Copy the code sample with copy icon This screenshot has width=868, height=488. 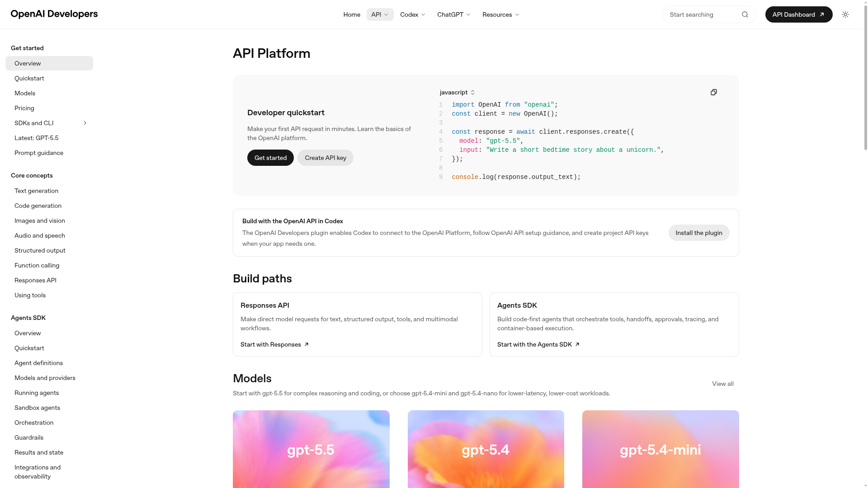coord(714,92)
